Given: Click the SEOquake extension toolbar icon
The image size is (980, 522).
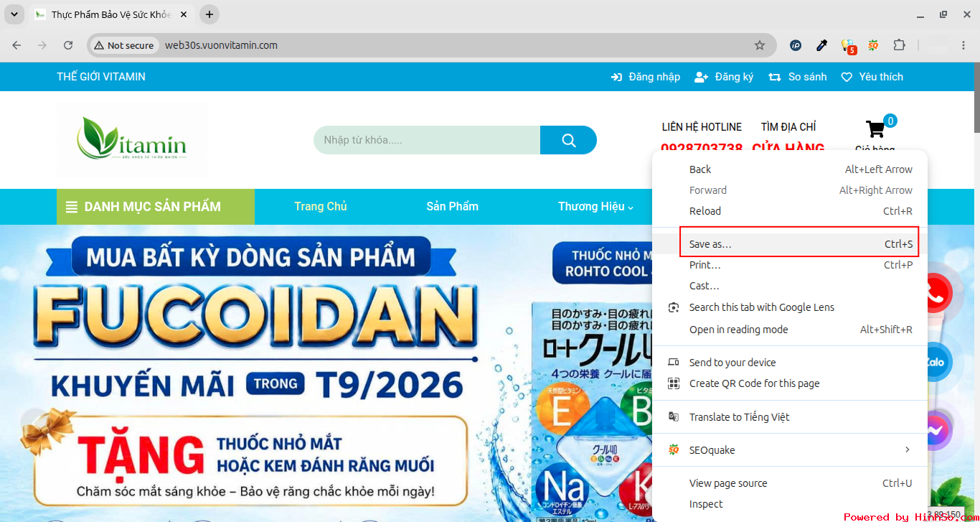Looking at the screenshot, I should [873, 45].
